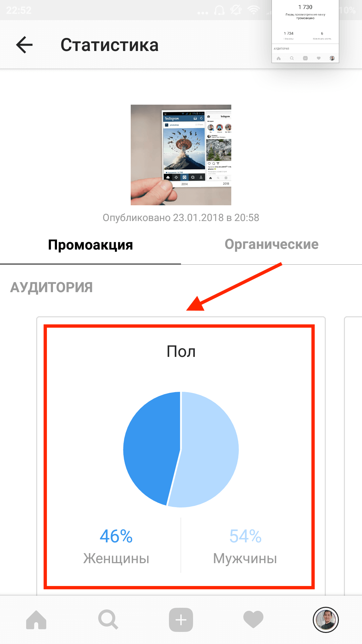Tap the headphones status icon

(219, 10)
